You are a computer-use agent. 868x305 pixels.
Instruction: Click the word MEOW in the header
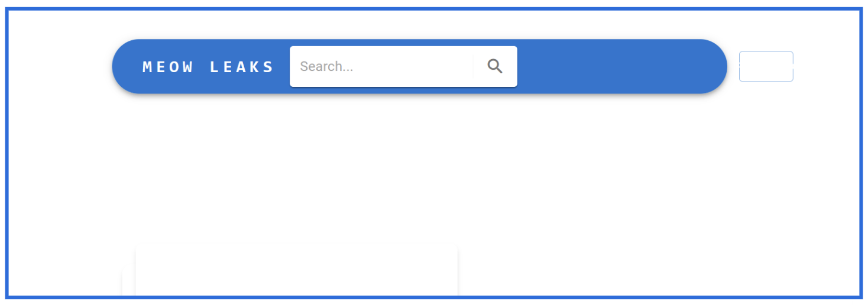coord(168,67)
